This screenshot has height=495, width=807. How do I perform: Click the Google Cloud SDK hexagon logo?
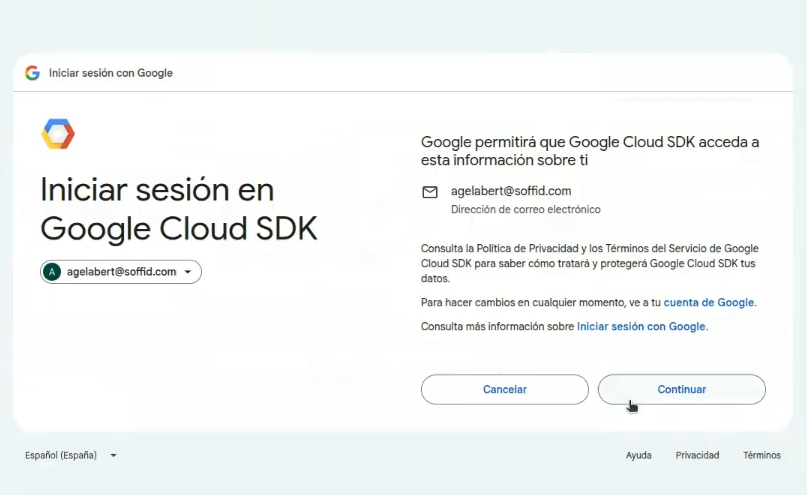[x=58, y=134]
